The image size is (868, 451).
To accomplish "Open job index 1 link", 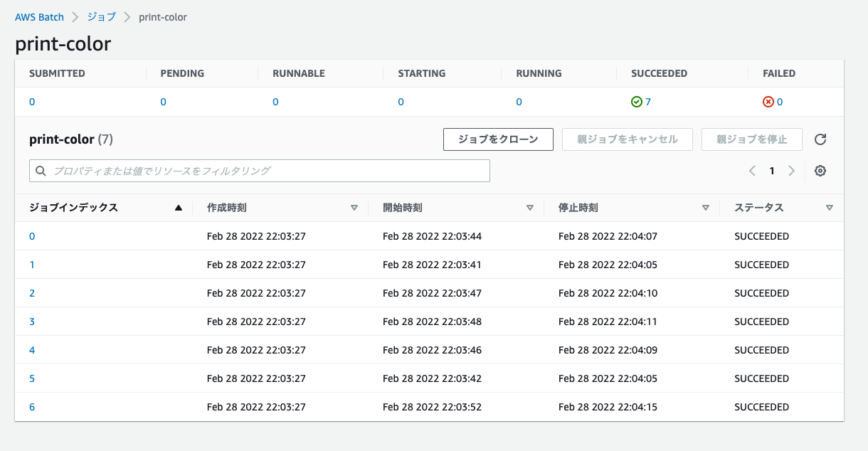I will click(x=32, y=265).
